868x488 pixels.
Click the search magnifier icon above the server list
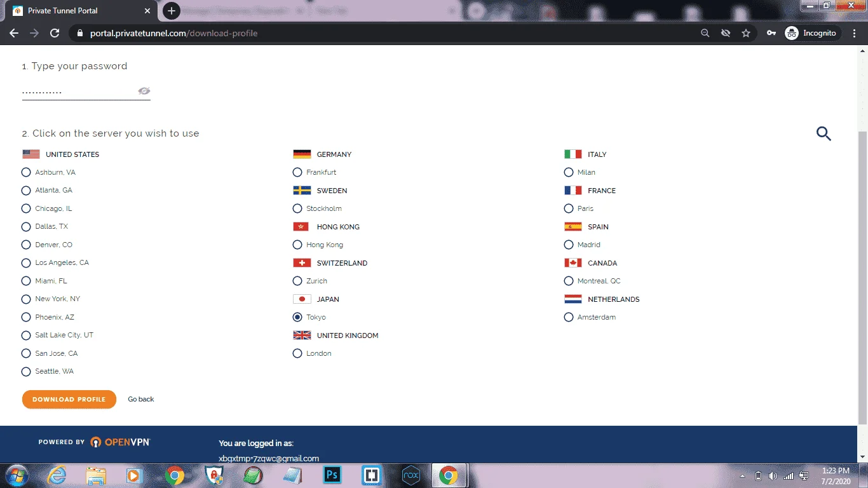[x=824, y=133]
